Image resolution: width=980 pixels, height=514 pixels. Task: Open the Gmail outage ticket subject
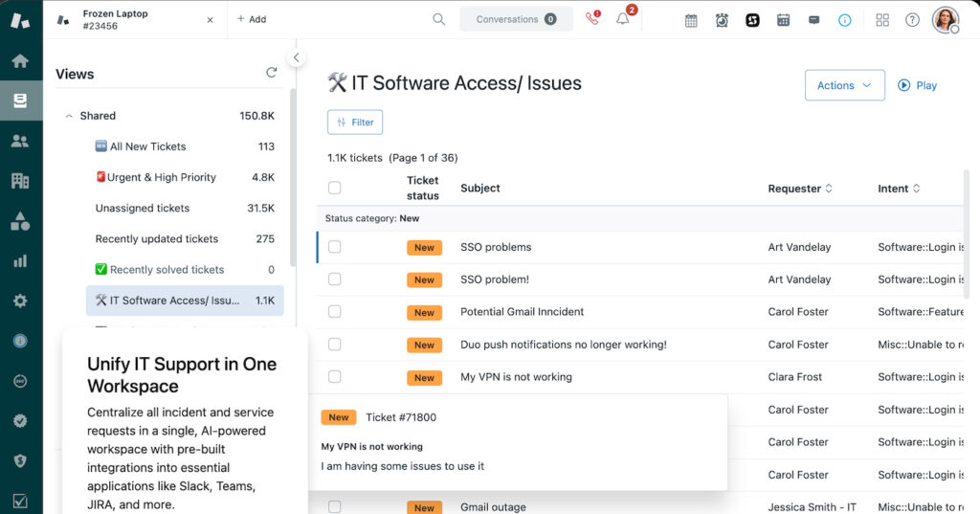[x=493, y=507]
